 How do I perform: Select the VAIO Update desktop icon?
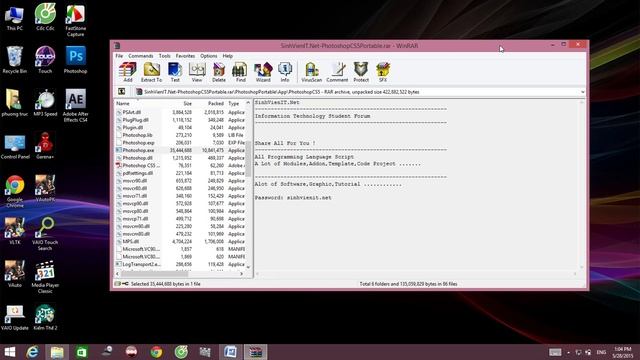(15, 318)
